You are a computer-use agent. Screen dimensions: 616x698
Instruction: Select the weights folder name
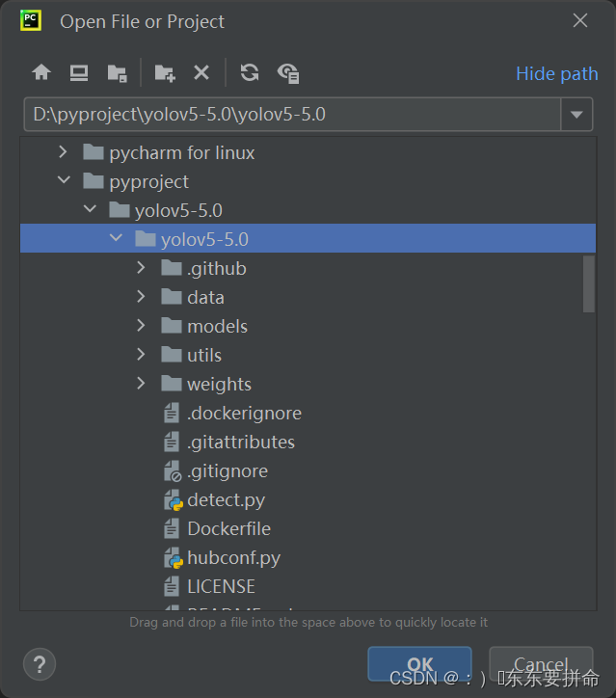pos(220,385)
